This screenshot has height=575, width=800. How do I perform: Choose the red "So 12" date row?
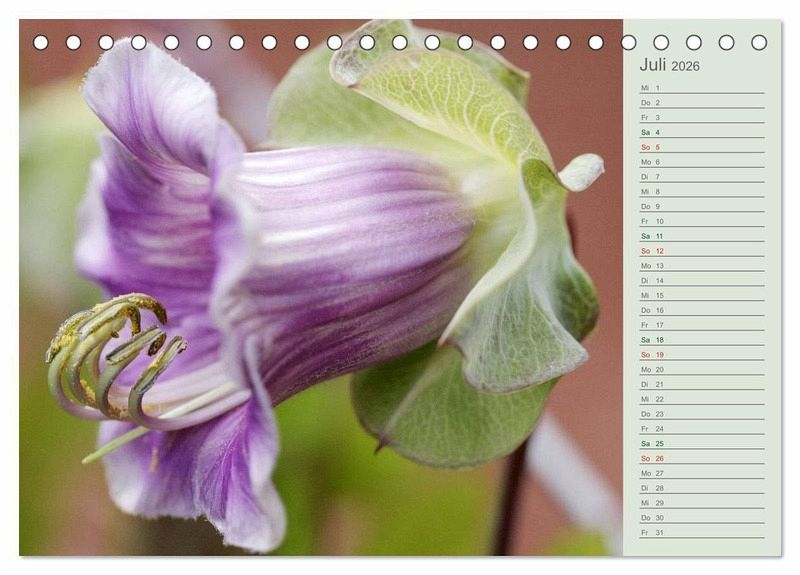coord(702,251)
